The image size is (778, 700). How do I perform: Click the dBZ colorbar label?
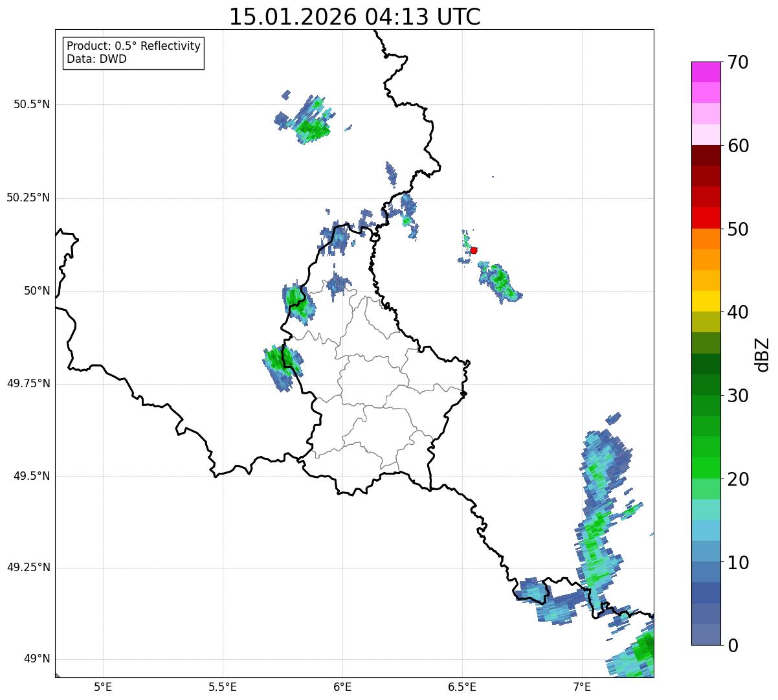[x=762, y=354]
